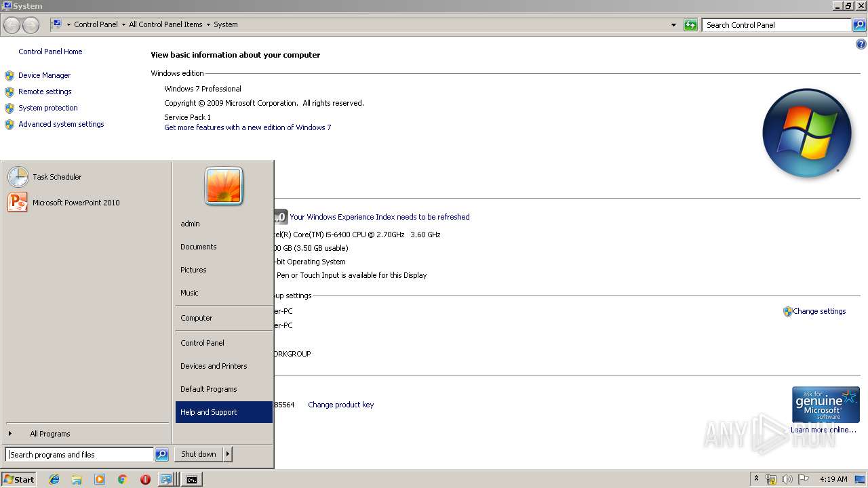Screen dimensions: 868x488
Task: Open Pictures from Start menu
Action: click(x=224, y=270)
